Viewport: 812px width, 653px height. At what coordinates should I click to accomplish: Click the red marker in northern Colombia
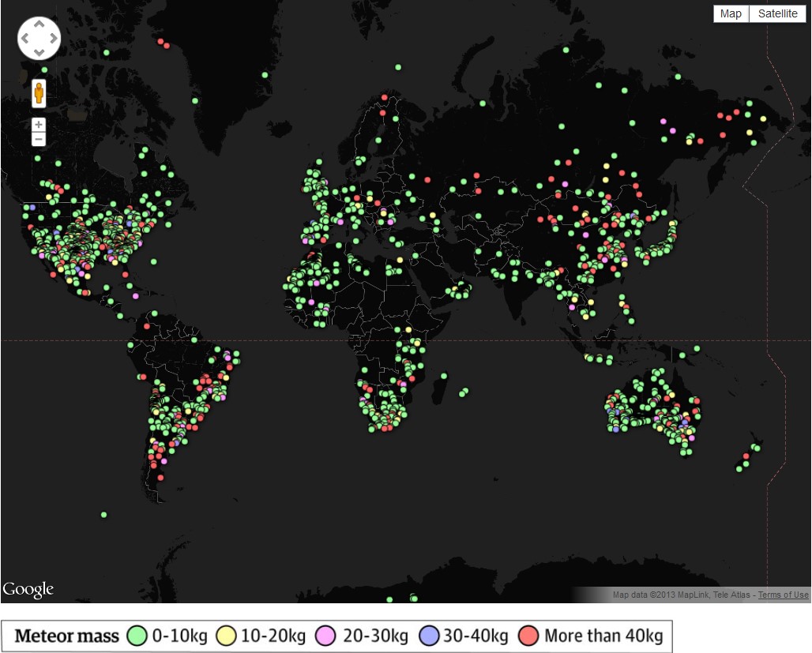point(147,326)
